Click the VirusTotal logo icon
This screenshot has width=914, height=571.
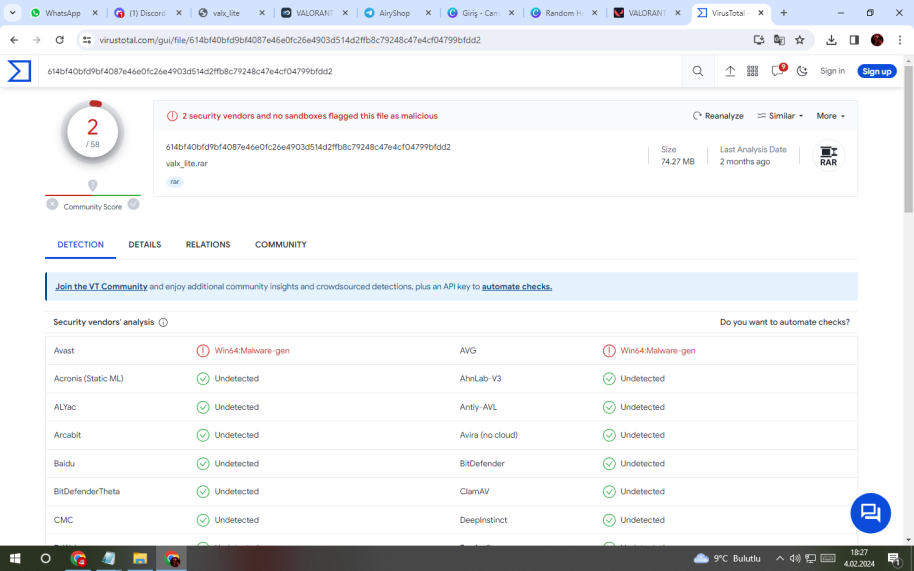click(19, 71)
